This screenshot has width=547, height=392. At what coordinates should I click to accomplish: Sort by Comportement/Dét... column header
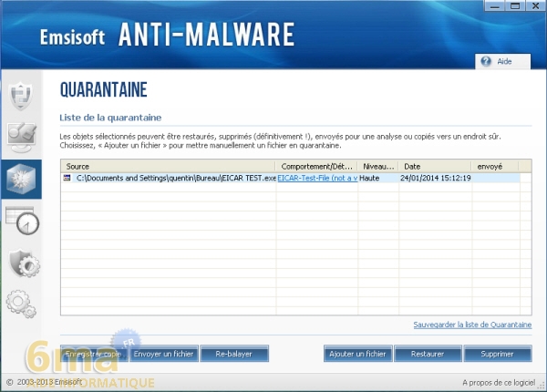click(316, 166)
